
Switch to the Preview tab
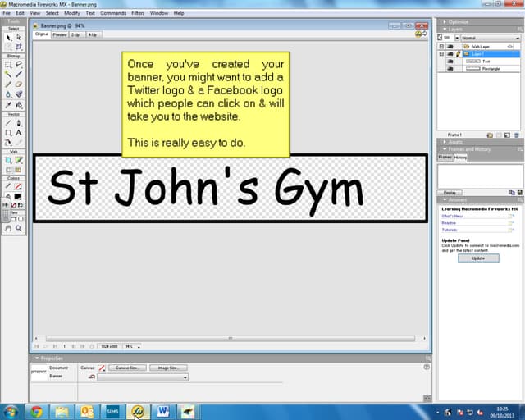point(60,35)
